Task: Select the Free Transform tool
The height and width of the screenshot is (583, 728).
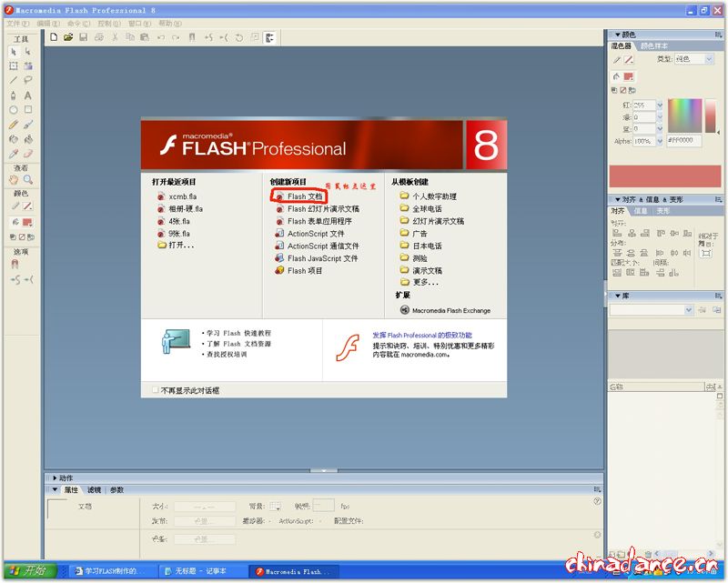Action: (13, 65)
